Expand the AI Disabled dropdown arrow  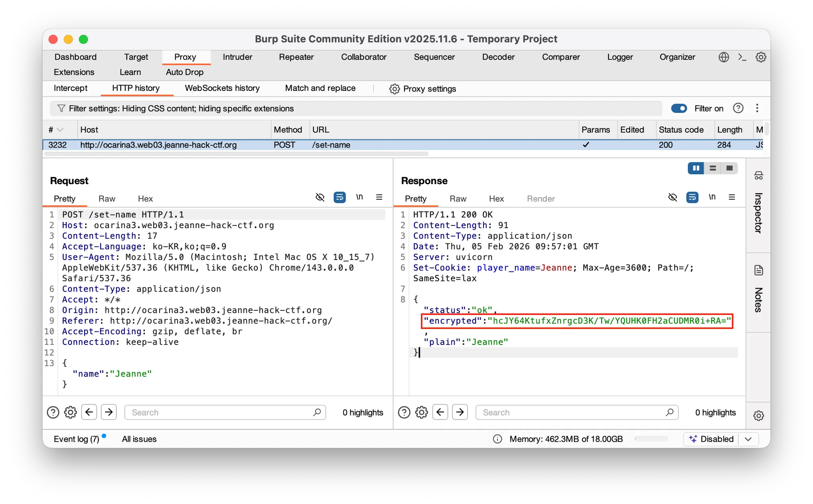click(x=748, y=439)
